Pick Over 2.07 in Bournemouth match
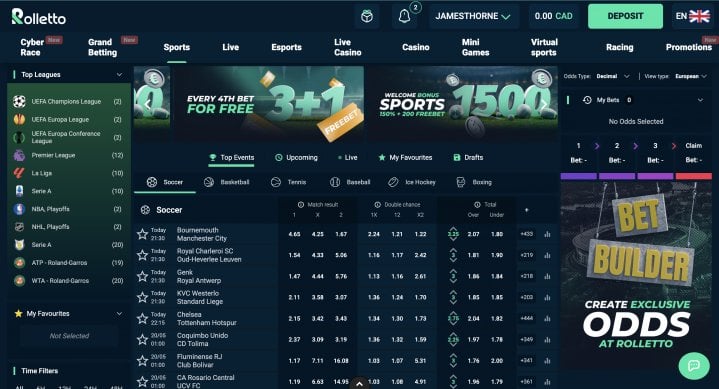The image size is (719, 389). click(473, 234)
